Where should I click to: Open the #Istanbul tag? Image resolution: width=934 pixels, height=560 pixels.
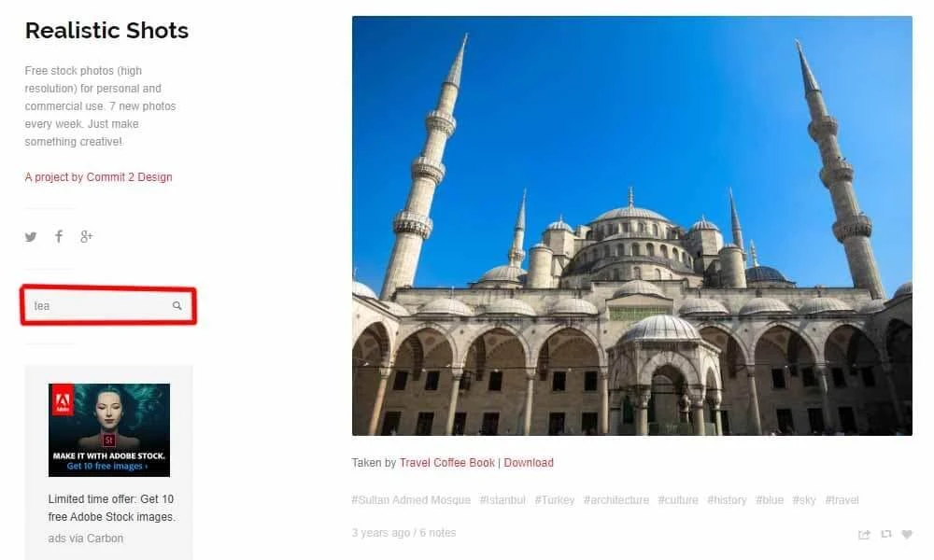pyautogui.click(x=502, y=500)
